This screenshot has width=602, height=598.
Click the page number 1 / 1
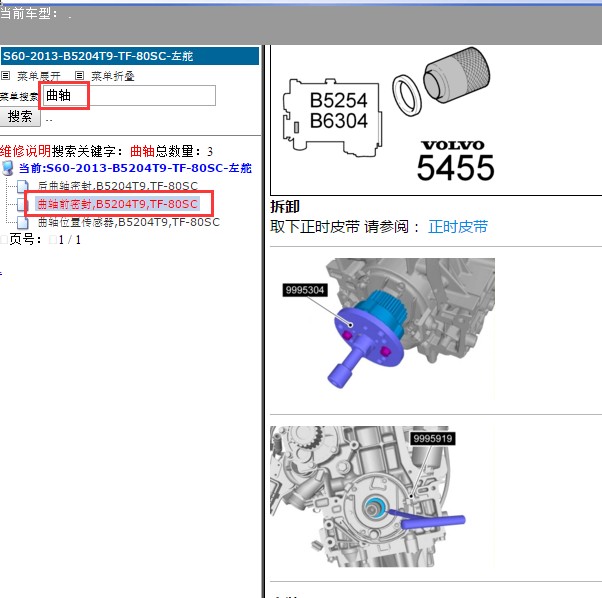pos(70,240)
